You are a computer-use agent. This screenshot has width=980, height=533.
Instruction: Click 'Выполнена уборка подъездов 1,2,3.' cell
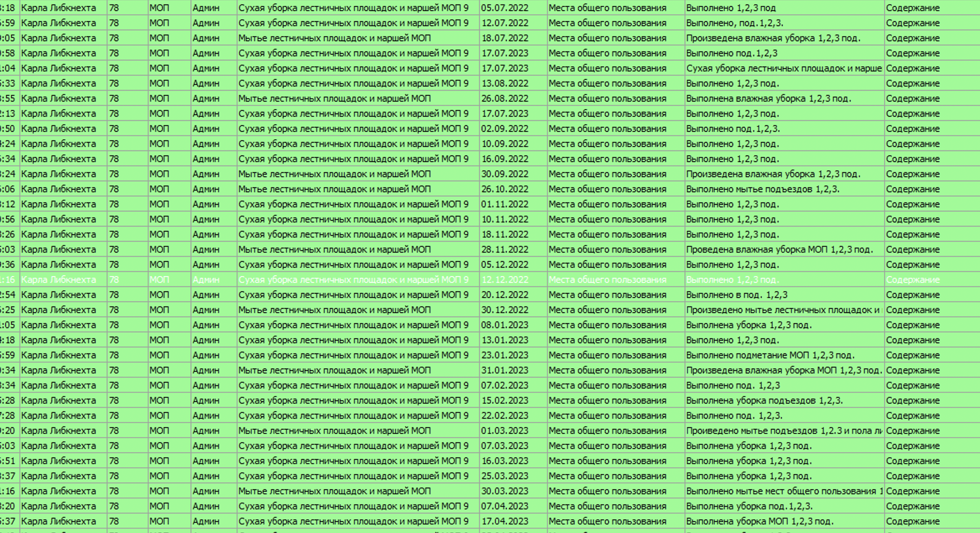(x=764, y=401)
